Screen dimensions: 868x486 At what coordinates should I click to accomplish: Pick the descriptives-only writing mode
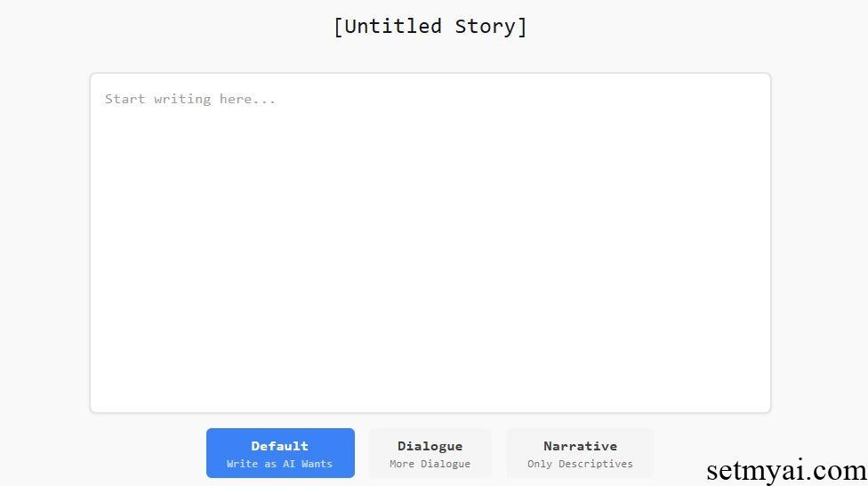tap(580, 453)
